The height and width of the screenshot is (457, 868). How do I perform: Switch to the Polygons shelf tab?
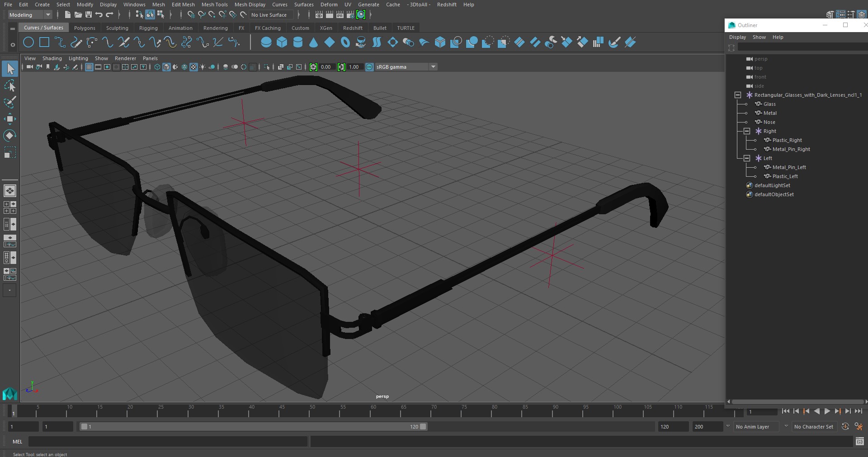pyautogui.click(x=85, y=28)
